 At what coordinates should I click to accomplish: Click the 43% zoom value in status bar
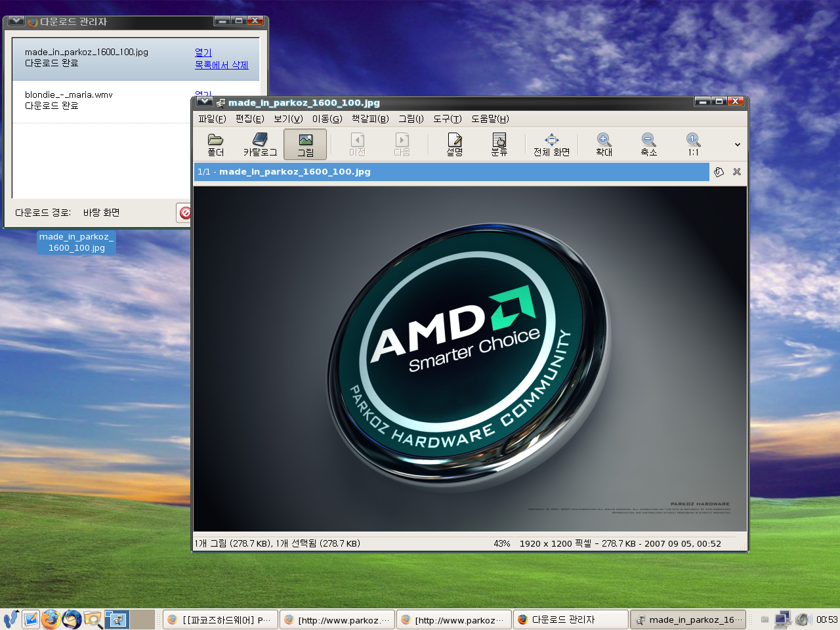pyautogui.click(x=502, y=543)
